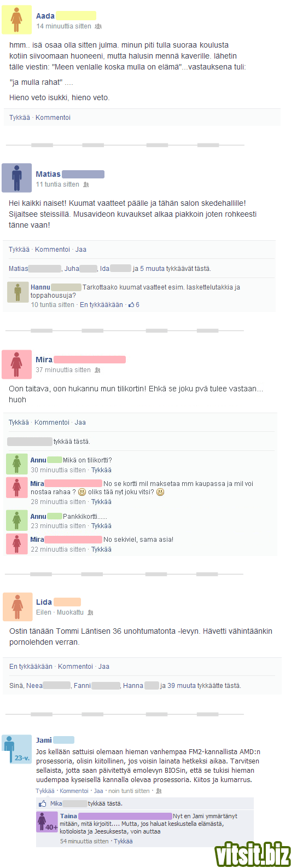
Task: Click Tykkää on Taina's comment
Action: (x=123, y=841)
